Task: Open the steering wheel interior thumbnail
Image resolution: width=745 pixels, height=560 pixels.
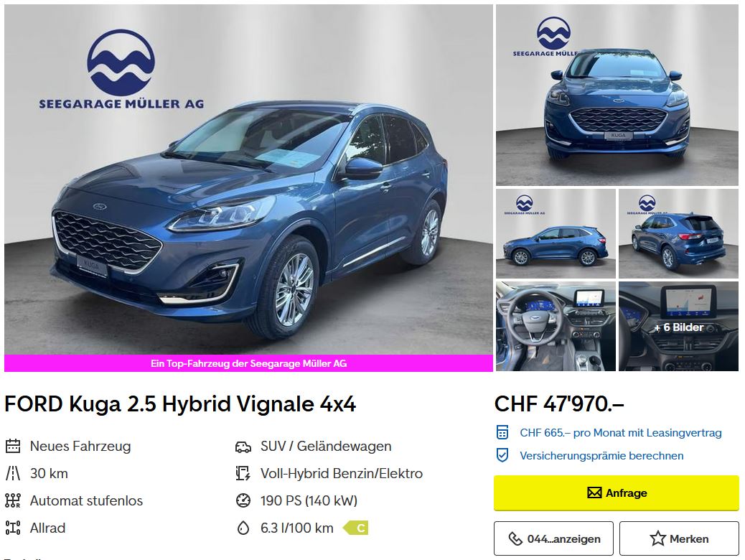Action: (556, 327)
